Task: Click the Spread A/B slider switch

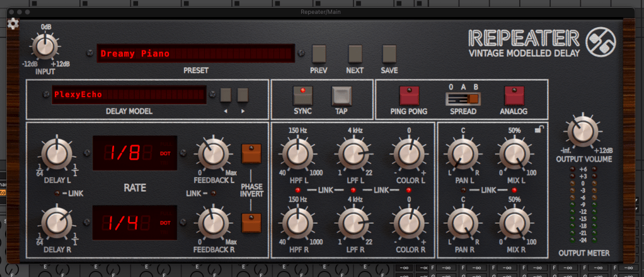Action: pos(463,98)
